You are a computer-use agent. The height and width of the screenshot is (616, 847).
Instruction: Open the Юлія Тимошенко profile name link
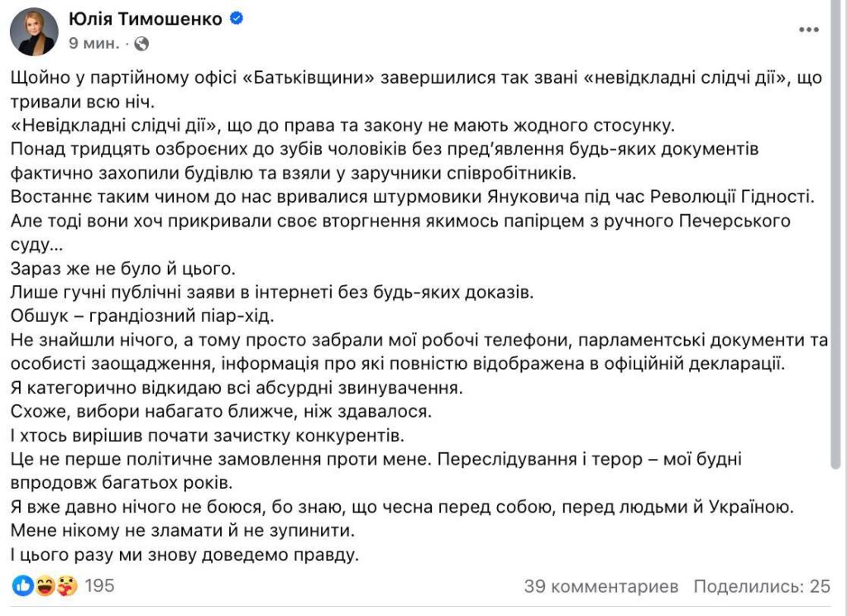[146, 19]
